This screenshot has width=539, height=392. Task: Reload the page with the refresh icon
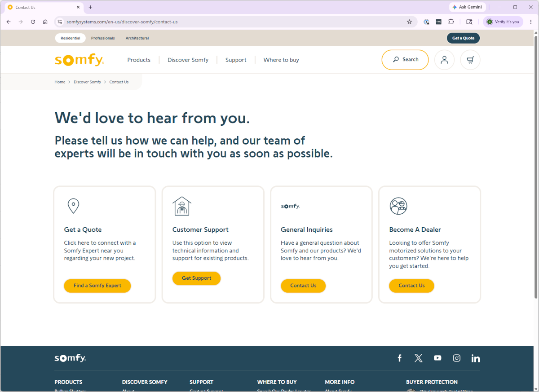coord(33,22)
